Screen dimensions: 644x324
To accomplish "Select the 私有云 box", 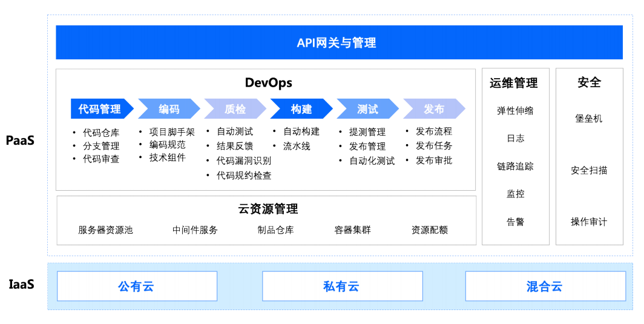I will pos(342,286).
